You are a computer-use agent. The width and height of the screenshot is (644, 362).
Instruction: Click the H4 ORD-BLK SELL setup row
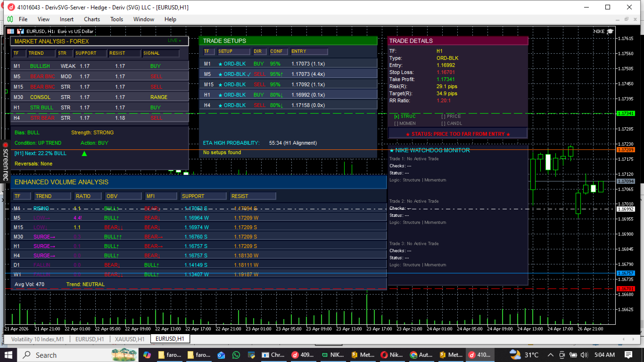(289, 105)
